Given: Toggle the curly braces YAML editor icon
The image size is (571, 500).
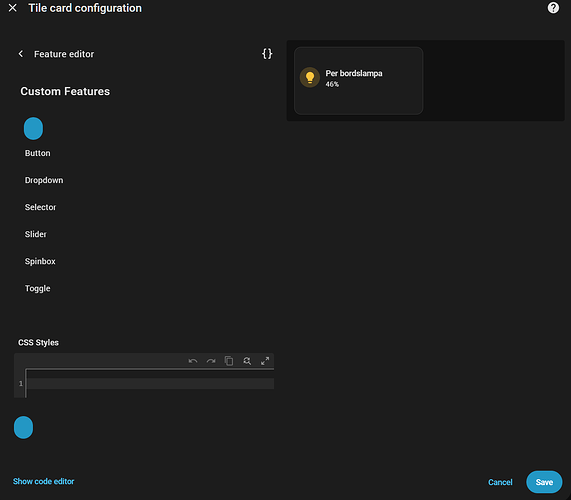Looking at the screenshot, I should pos(267,54).
